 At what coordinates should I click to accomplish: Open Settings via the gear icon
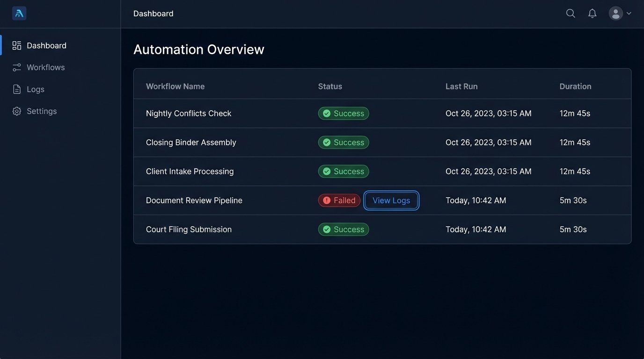(17, 111)
